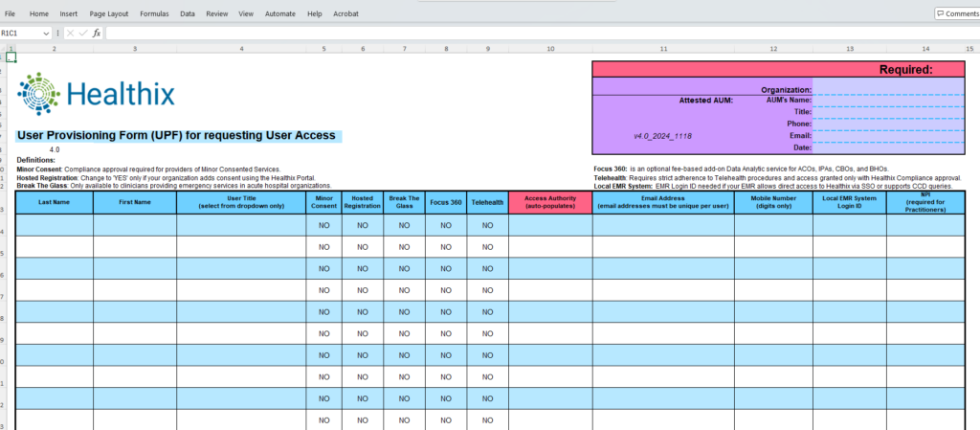Select the cell containing 4.0

55,150
